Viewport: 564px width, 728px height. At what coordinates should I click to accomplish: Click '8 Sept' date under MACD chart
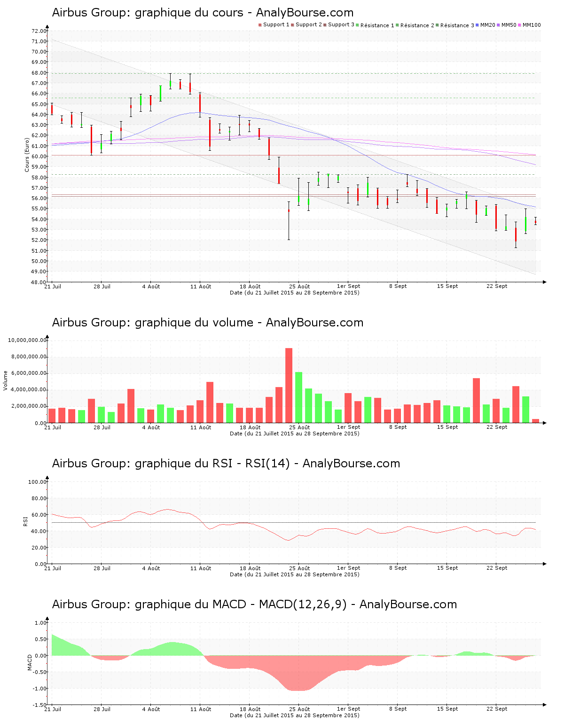398,709
